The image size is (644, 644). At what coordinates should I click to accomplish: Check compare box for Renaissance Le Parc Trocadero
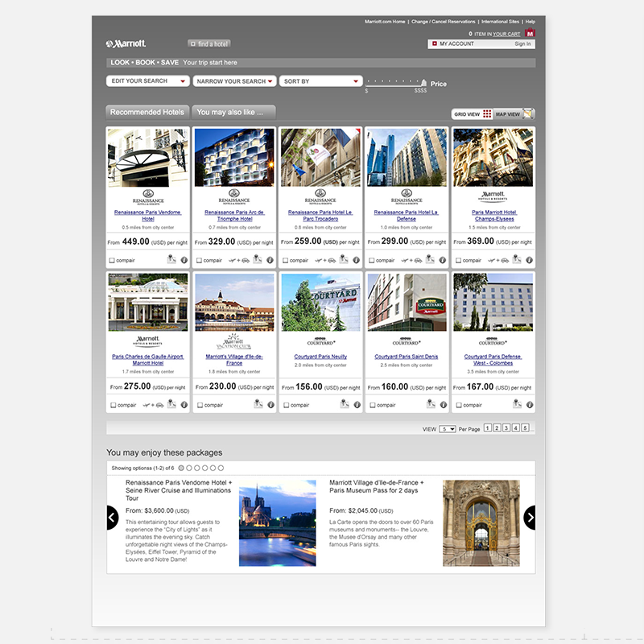click(286, 260)
